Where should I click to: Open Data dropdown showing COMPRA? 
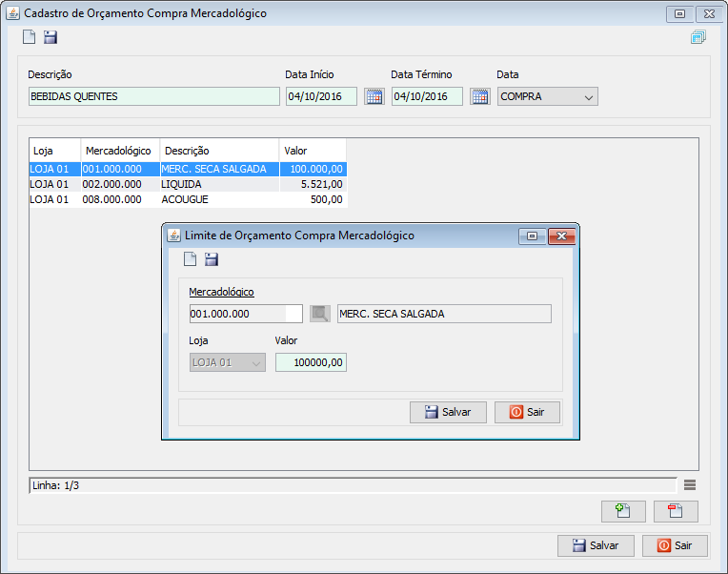coord(547,96)
